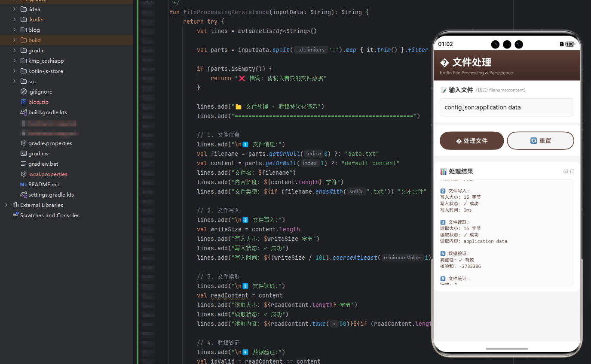This screenshot has height=364, width=591.
Task: Click the phone gesture navigation bar
Action: click(x=507, y=349)
